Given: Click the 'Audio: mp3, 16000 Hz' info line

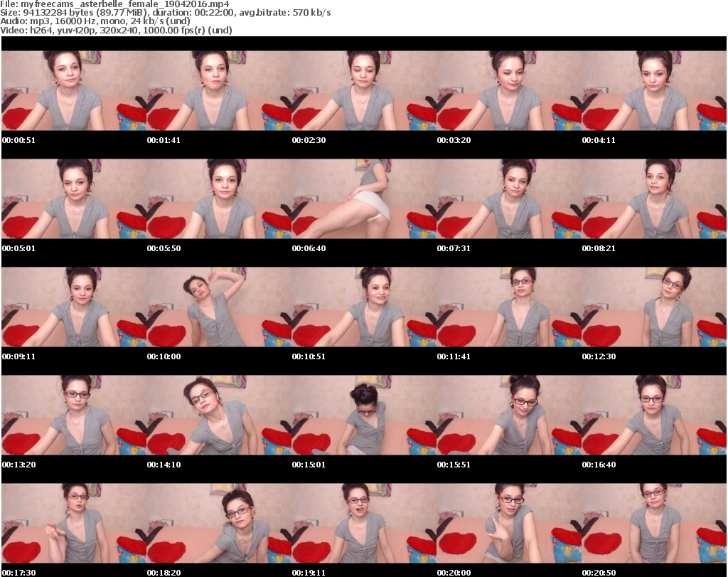Looking at the screenshot, I should point(95,21).
